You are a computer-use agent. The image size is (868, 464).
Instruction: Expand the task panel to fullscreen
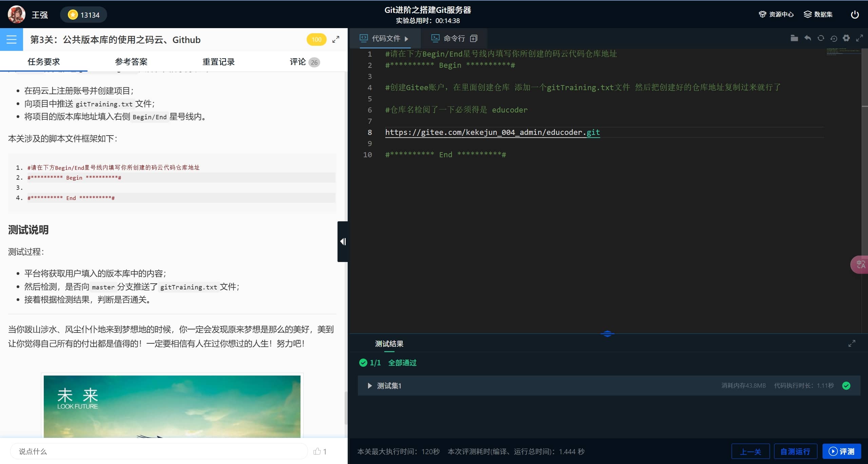point(336,39)
